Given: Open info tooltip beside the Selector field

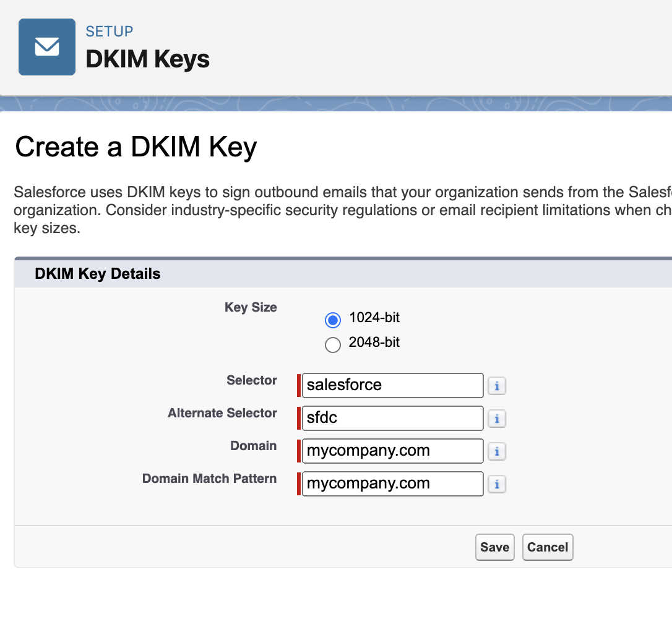Looking at the screenshot, I should (496, 385).
